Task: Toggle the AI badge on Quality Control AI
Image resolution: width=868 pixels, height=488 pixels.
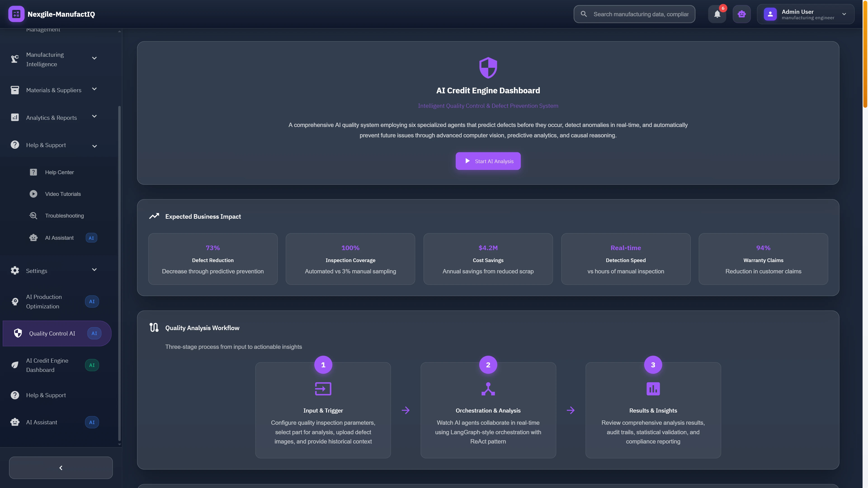Action: click(94, 333)
